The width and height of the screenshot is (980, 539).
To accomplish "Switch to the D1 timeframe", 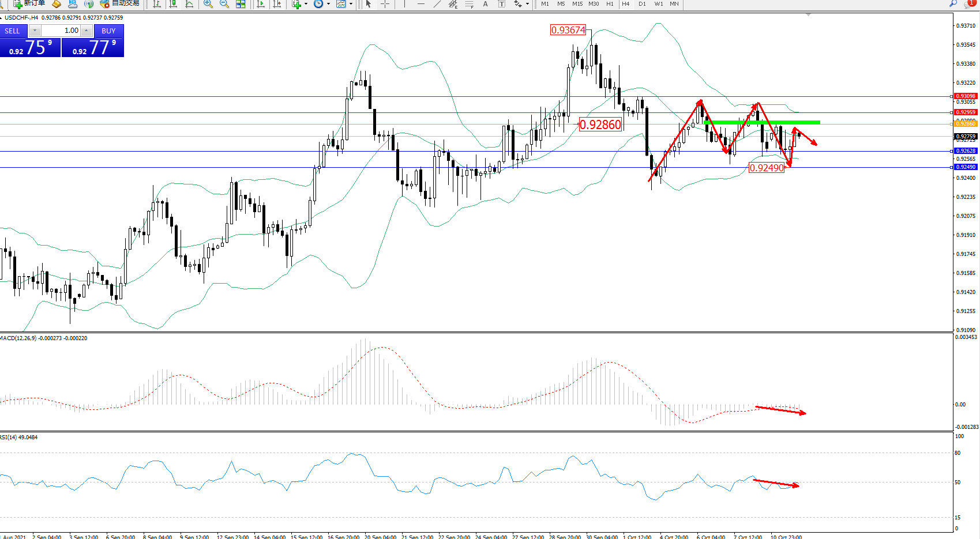I will (x=642, y=4).
